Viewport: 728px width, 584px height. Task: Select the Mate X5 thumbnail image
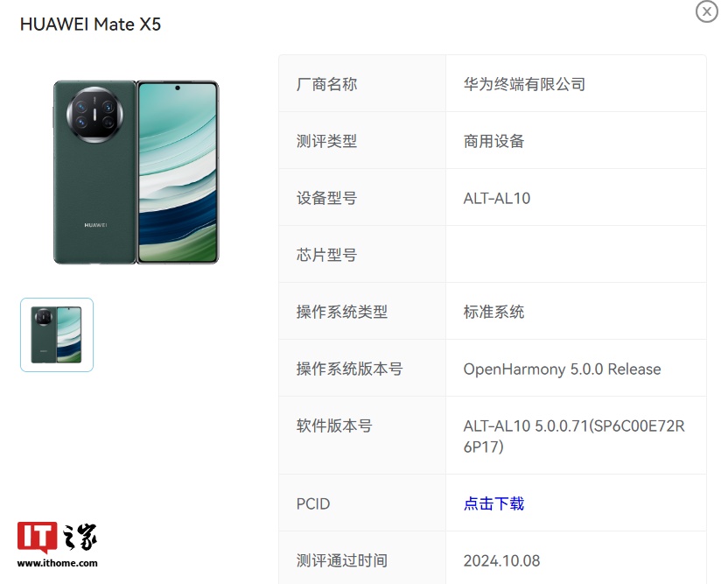[x=57, y=334]
